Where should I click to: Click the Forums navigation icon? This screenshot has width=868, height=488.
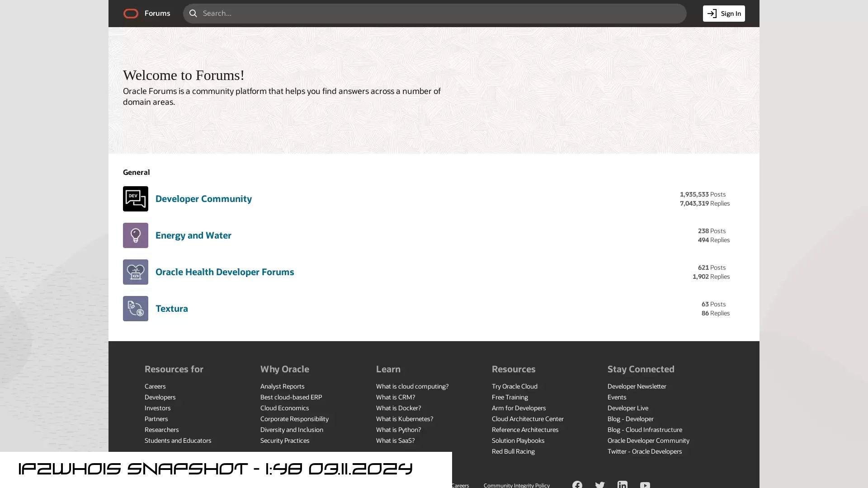[x=131, y=13]
